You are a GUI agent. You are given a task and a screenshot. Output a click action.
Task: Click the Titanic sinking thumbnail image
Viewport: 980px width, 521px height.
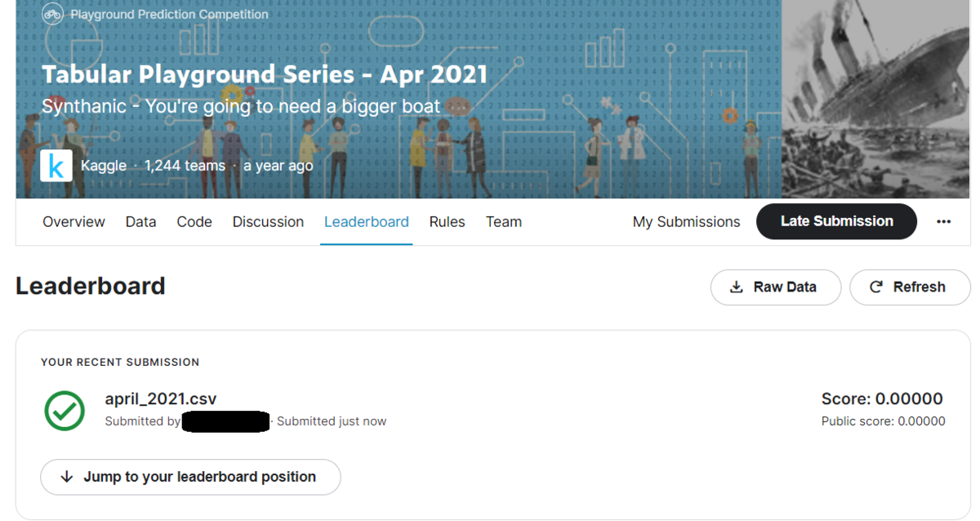[875, 99]
